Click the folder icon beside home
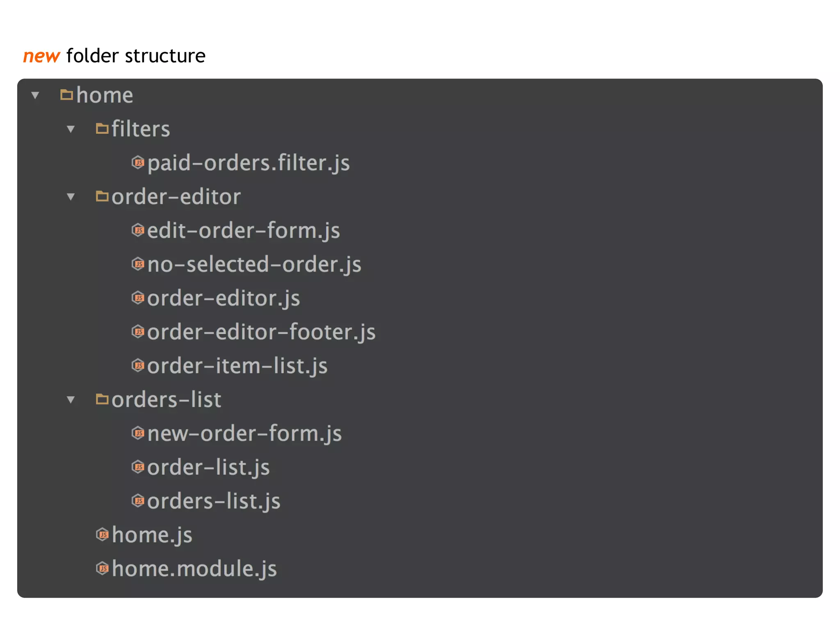The height and width of the screenshot is (630, 840). [66, 95]
